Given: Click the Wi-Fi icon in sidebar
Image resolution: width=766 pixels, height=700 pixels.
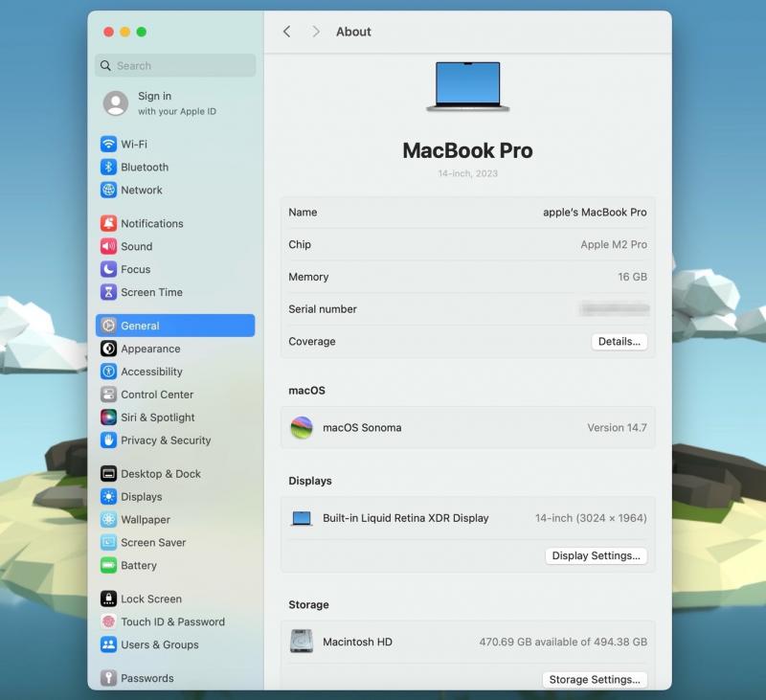Looking at the screenshot, I should tap(109, 145).
